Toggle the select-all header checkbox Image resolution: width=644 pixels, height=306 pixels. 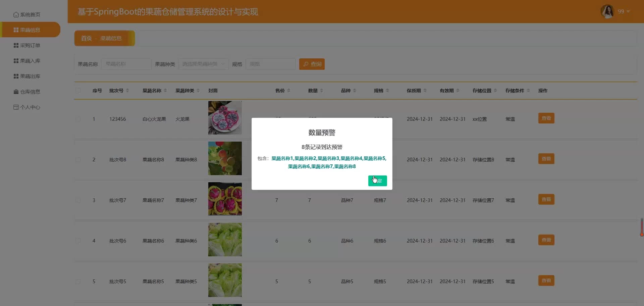78,91
